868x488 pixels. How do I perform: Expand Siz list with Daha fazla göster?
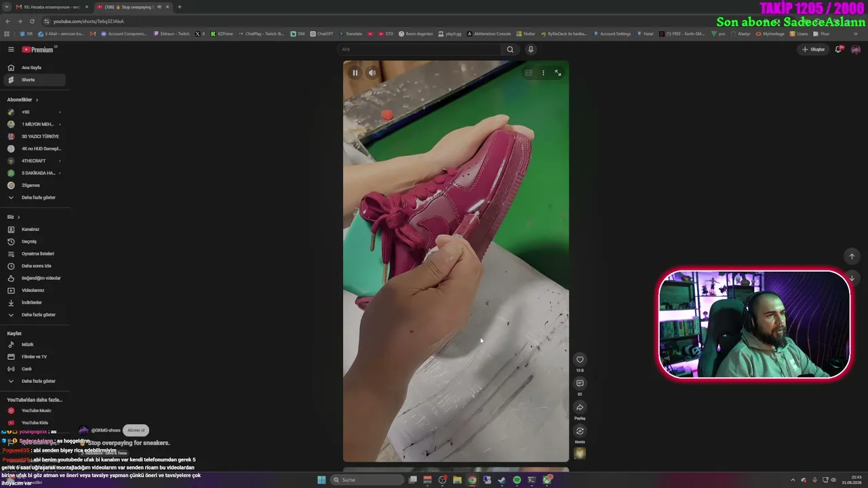pyautogui.click(x=34, y=314)
